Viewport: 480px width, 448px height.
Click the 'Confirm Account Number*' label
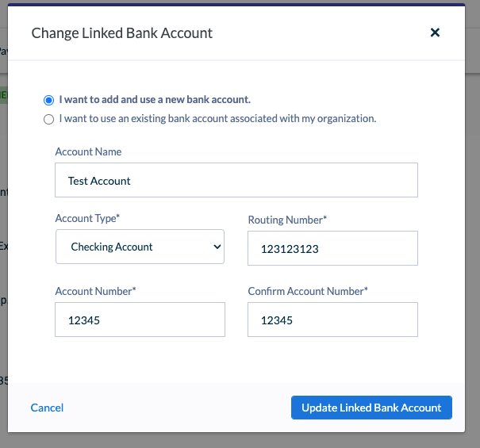click(308, 291)
